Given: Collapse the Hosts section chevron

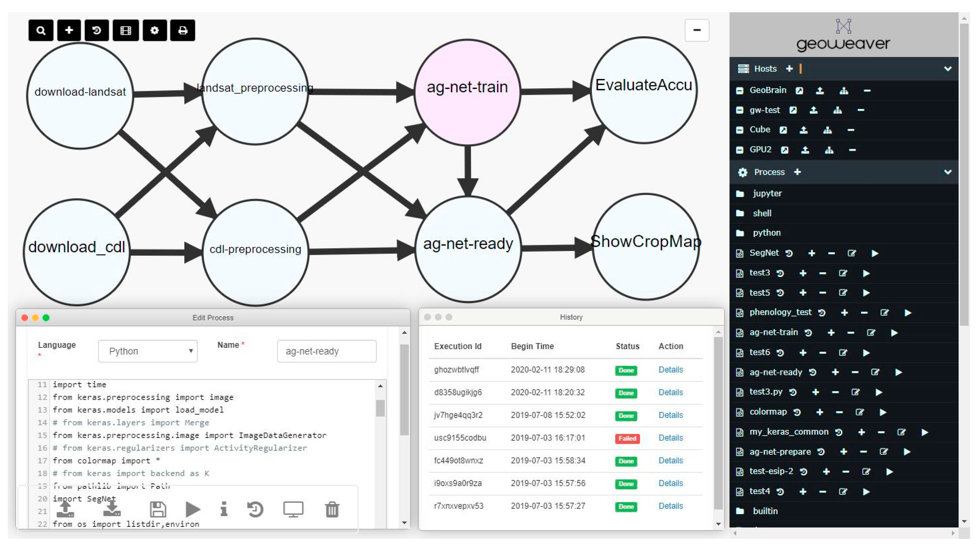Looking at the screenshot, I should [x=948, y=69].
